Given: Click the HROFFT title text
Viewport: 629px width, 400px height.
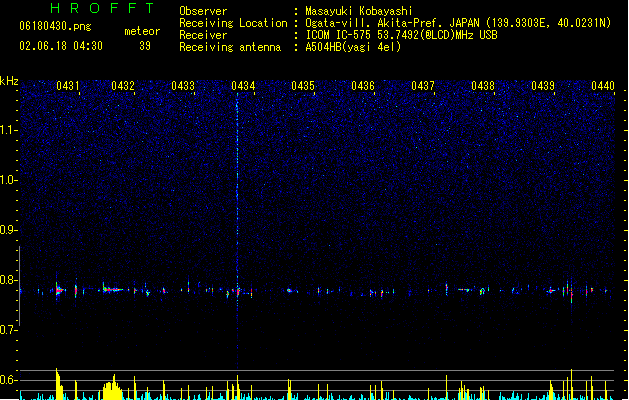Looking at the screenshot, I should [x=102, y=8].
